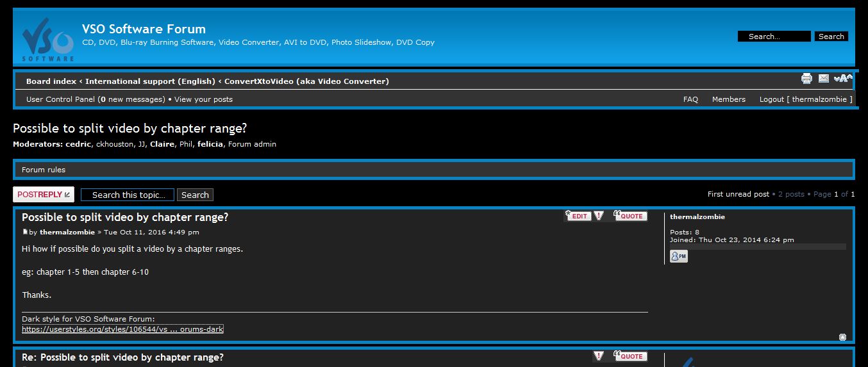
Task: Open moderator felicia's profile
Action: tap(210, 144)
